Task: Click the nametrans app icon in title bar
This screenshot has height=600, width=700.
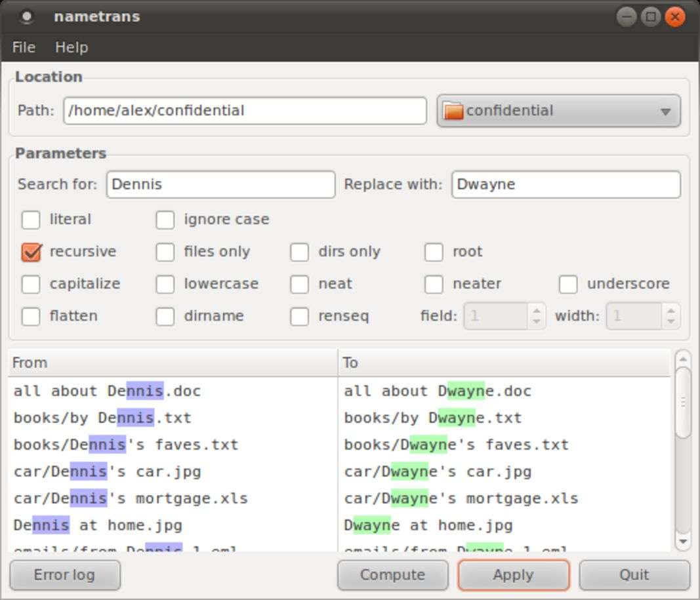Action: (x=26, y=16)
